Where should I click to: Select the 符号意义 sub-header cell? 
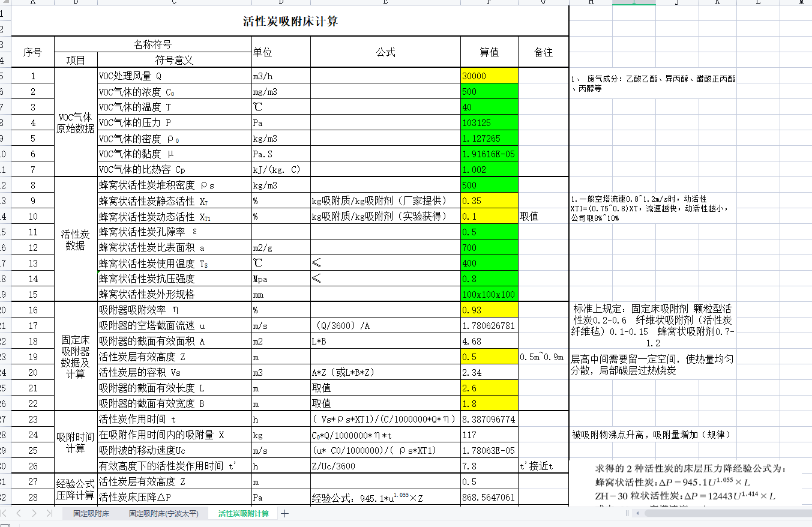point(175,60)
